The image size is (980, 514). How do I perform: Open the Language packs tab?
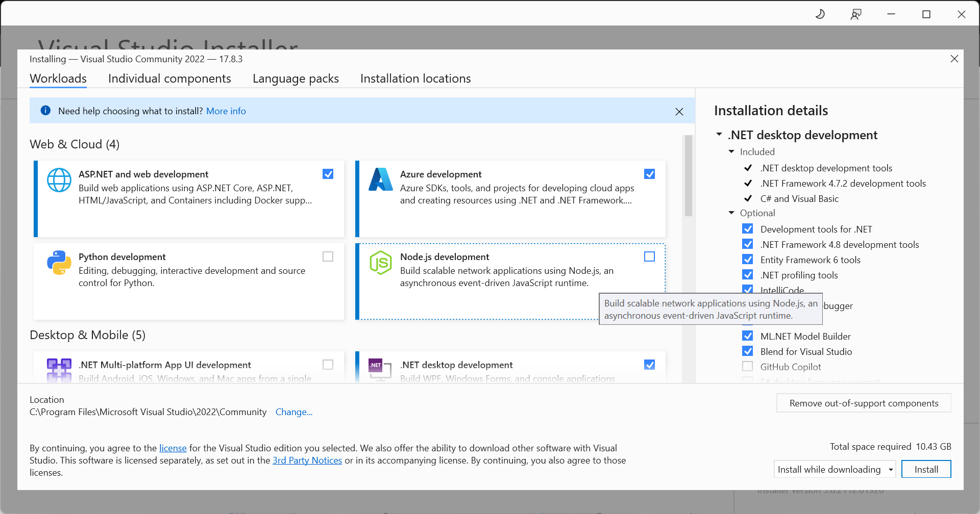[296, 79]
